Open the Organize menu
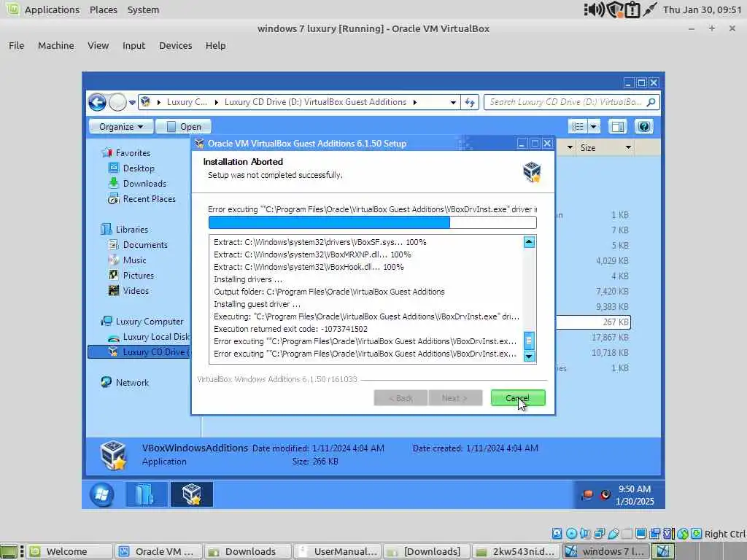Viewport: 747px width, 560px height. point(121,127)
